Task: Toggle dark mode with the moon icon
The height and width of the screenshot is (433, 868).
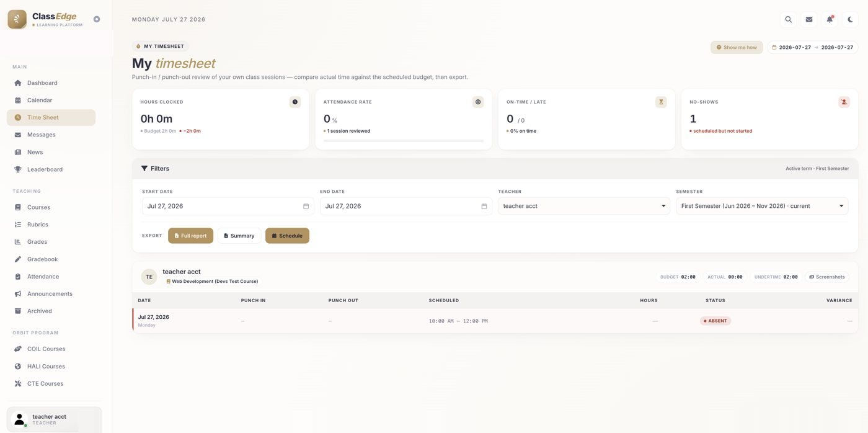Action: point(851,19)
